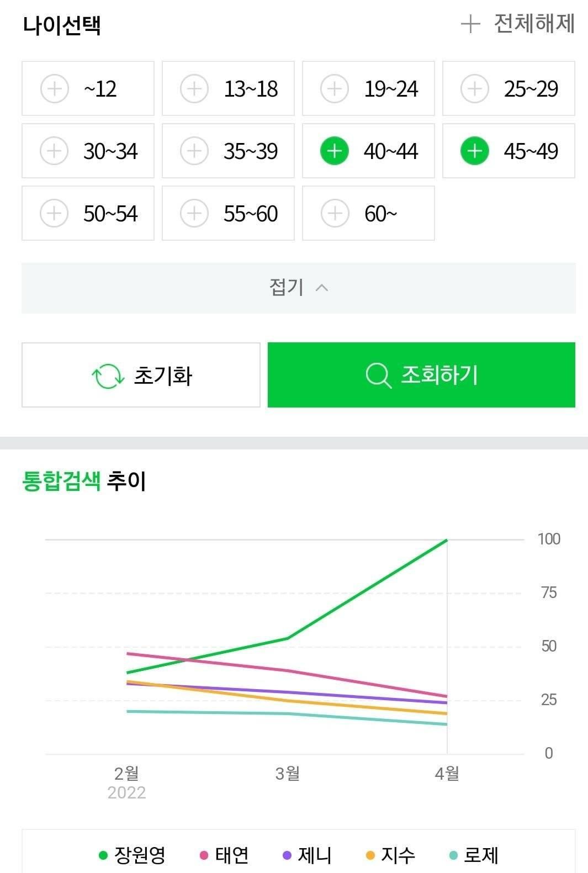
Task: Click the plus circle icon for 50~54
Action: point(55,214)
